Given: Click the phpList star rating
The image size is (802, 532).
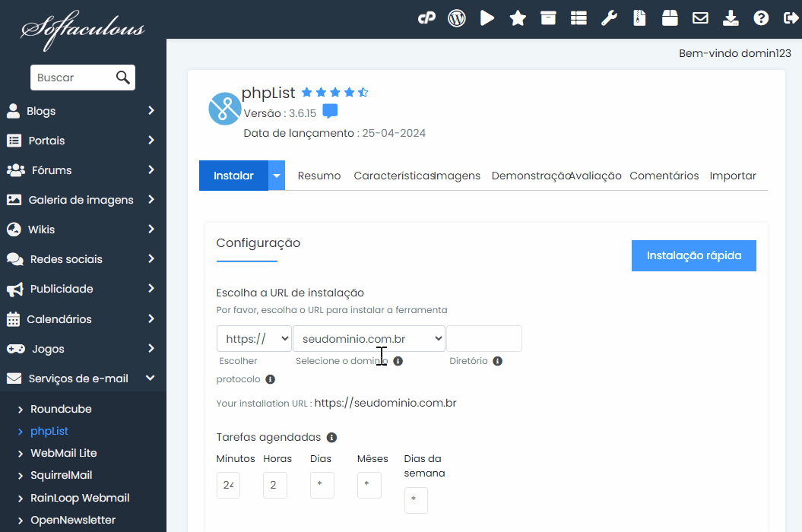Looking at the screenshot, I should point(335,93).
